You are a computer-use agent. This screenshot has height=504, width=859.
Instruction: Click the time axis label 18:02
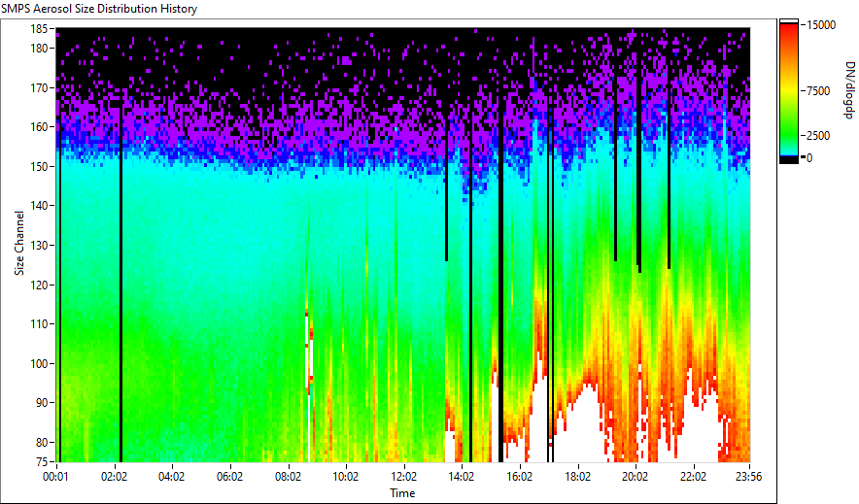577,477
